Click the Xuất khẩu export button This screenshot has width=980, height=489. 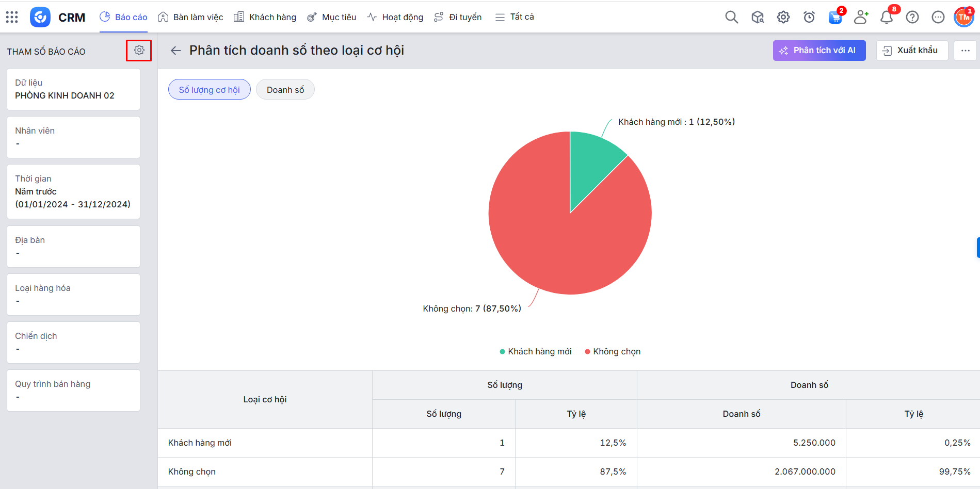(912, 51)
